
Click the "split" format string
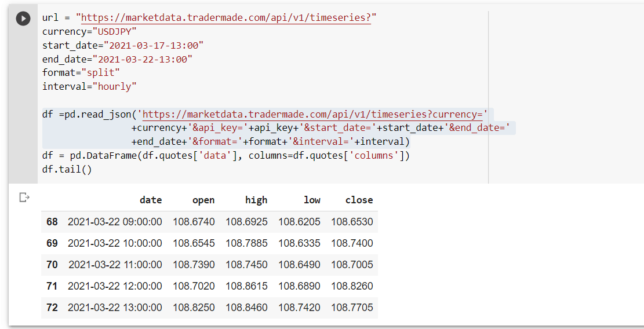[100, 73]
